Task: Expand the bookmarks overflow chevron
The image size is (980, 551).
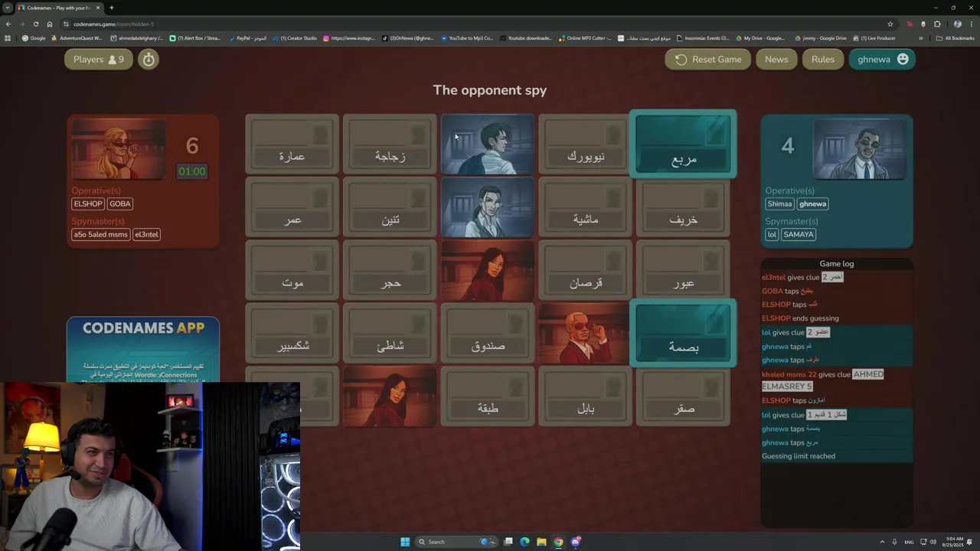Action: 921,38
